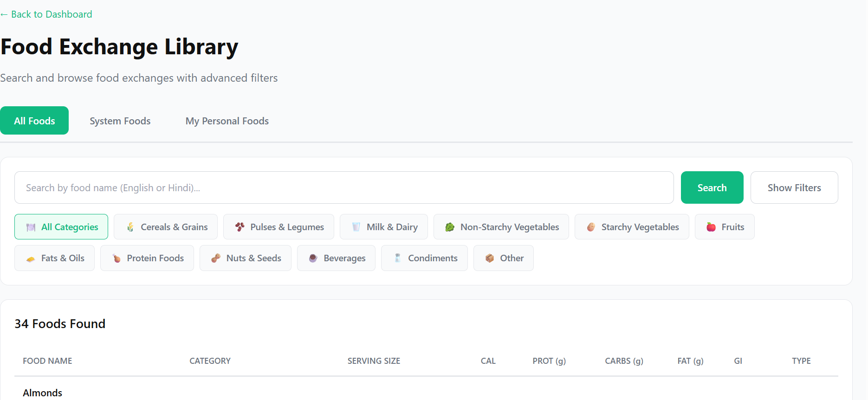Click the butter icon for Fats & Oils

tap(31, 258)
